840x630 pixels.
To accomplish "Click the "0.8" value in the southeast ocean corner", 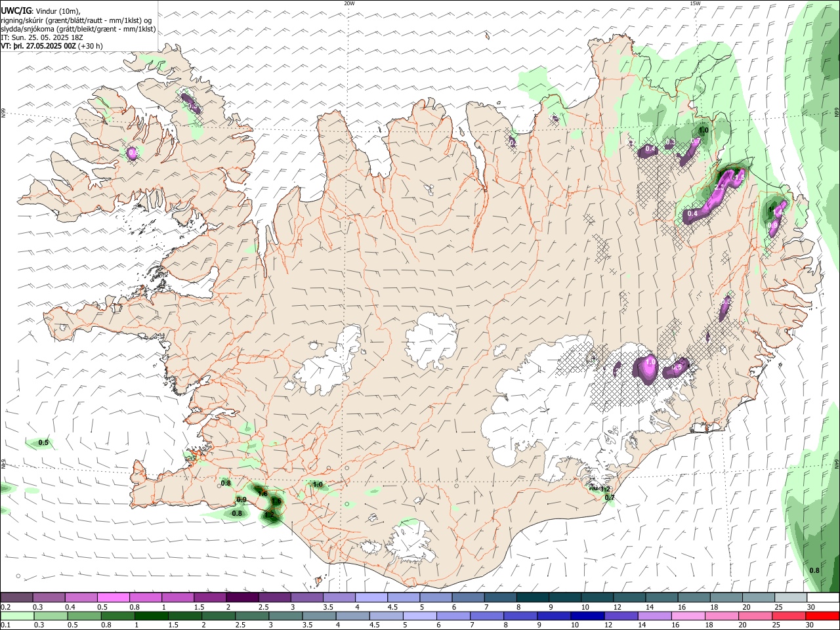I will [814, 570].
